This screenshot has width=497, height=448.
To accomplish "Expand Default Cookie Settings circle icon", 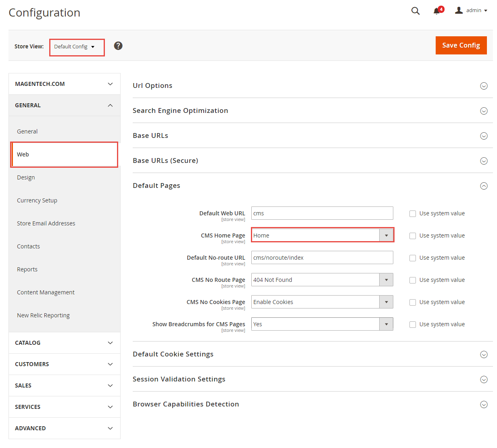I will (484, 354).
